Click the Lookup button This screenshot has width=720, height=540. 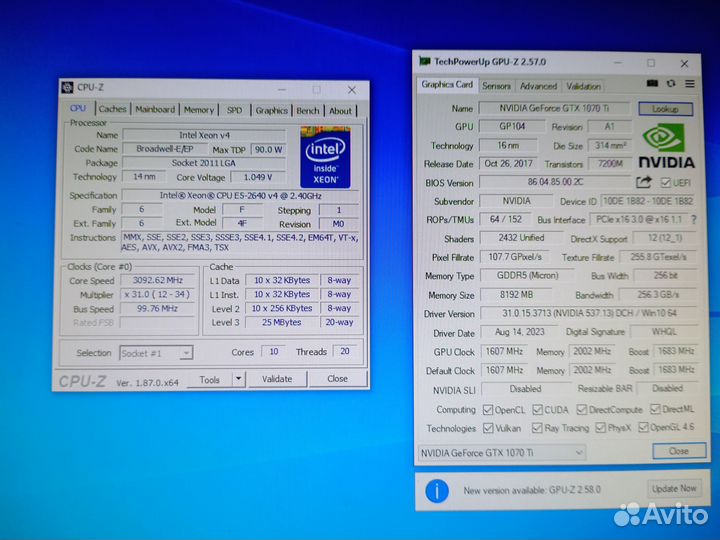(x=665, y=109)
